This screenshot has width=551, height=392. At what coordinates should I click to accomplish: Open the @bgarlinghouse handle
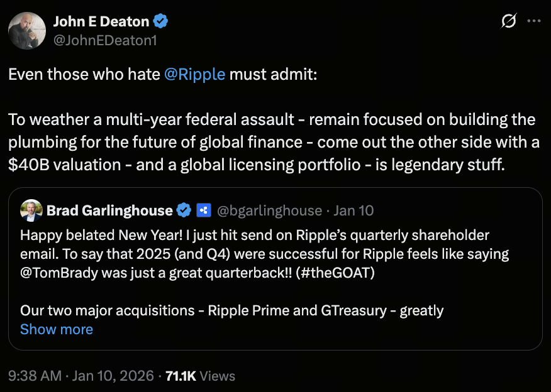pyautogui.click(x=269, y=210)
